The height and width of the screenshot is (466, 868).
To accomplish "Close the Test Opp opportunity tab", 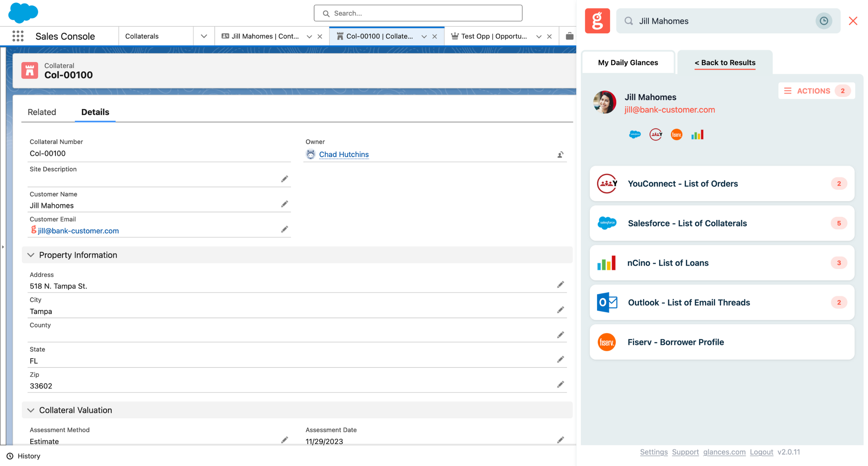I will point(549,37).
